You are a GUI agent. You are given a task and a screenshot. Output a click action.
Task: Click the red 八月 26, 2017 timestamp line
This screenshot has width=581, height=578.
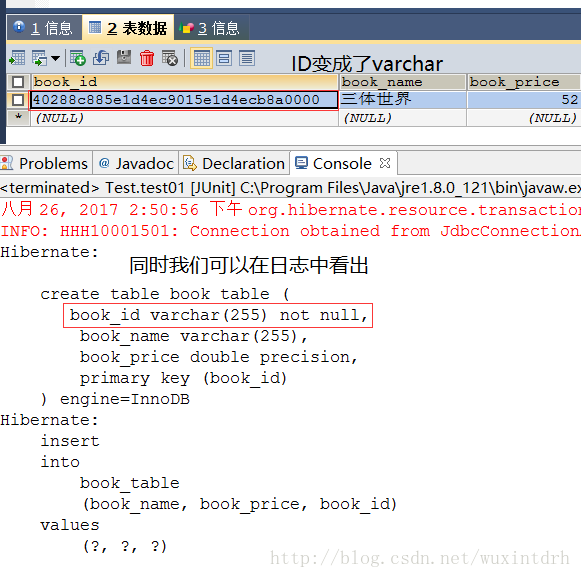point(290,210)
